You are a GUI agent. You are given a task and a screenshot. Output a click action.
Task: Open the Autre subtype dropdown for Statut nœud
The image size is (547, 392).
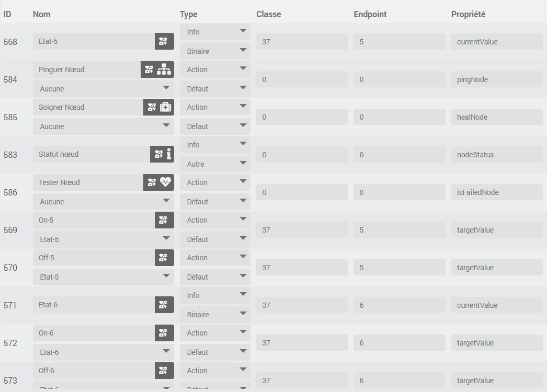point(215,164)
